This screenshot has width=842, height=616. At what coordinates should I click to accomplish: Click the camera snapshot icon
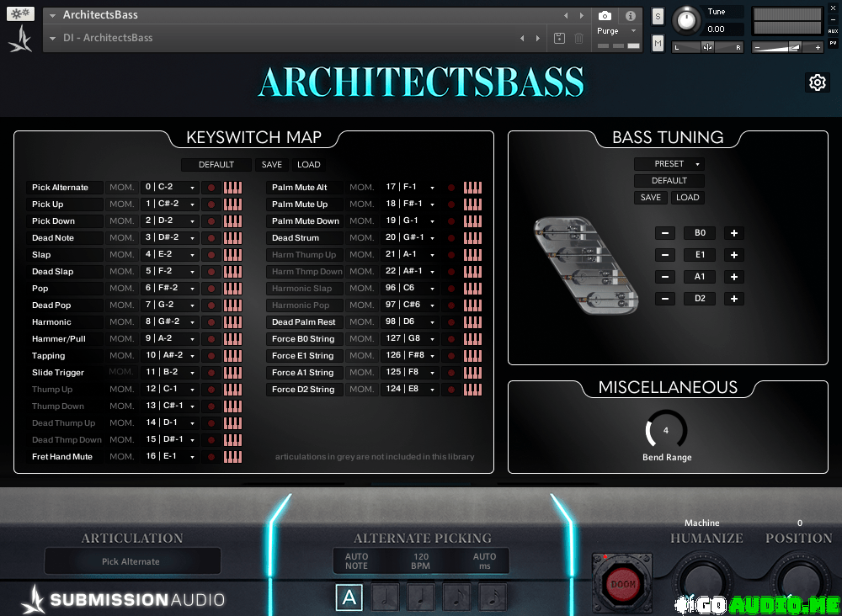click(x=605, y=15)
